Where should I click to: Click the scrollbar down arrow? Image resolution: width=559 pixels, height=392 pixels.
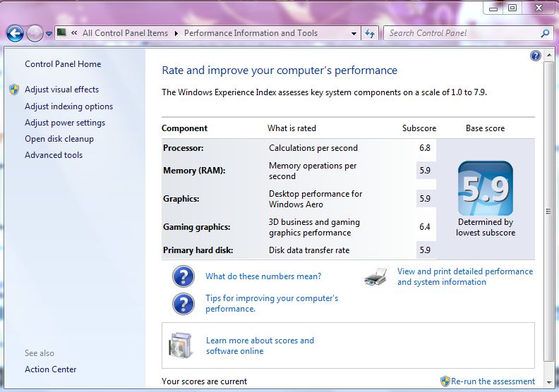[548, 383]
